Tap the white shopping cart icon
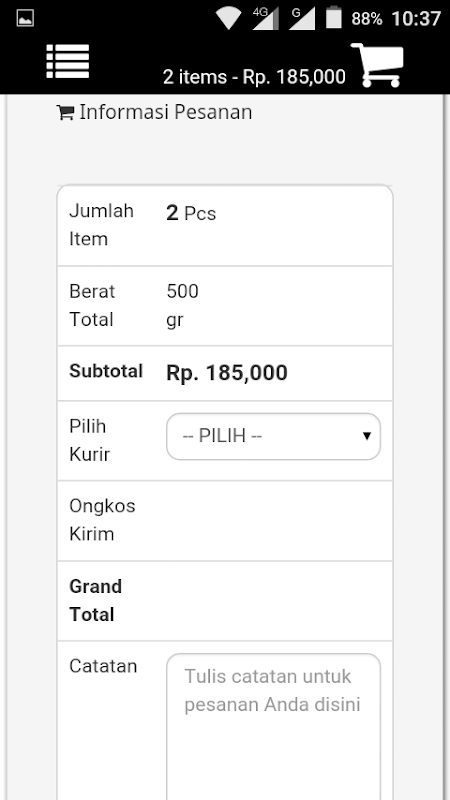The height and width of the screenshot is (800, 450). pyautogui.click(x=377, y=65)
